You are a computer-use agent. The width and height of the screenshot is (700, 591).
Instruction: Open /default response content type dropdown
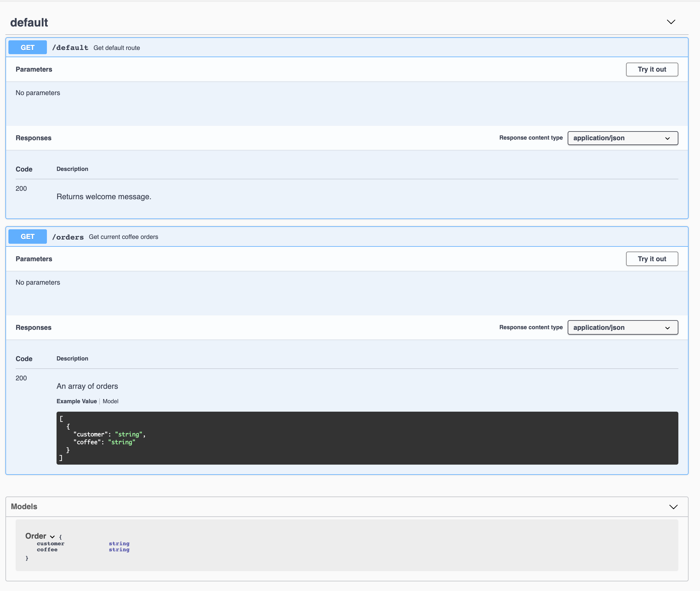point(622,138)
